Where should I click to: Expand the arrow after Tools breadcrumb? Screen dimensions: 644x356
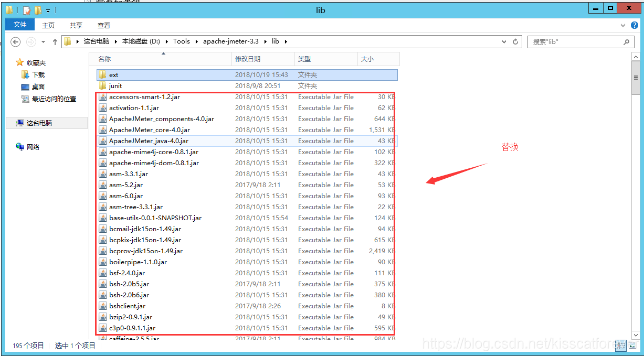[x=197, y=41]
